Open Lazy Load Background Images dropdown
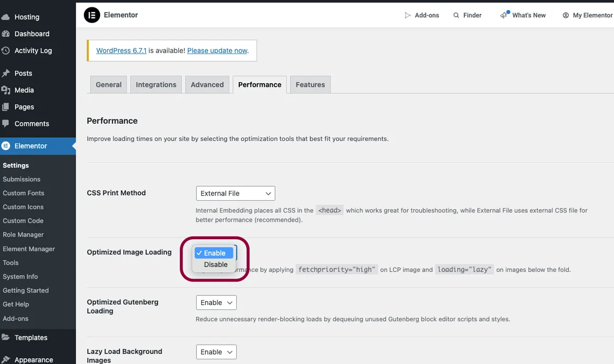 [216, 352]
